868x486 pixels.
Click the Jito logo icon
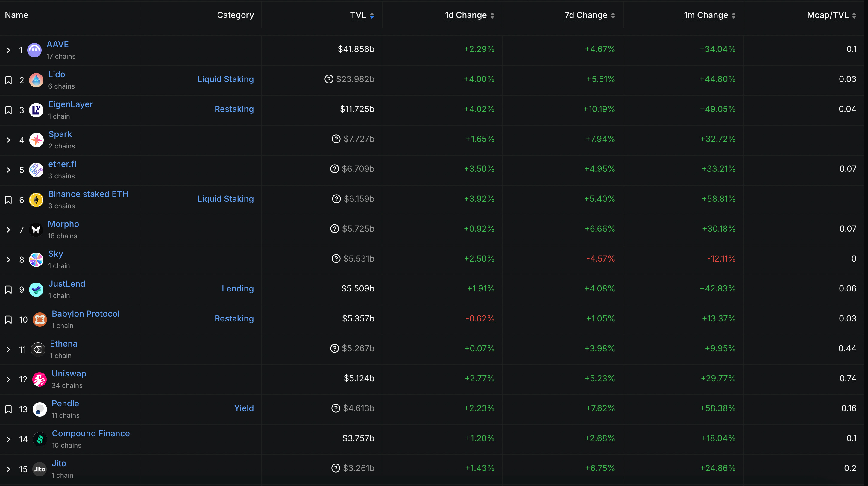40,469
